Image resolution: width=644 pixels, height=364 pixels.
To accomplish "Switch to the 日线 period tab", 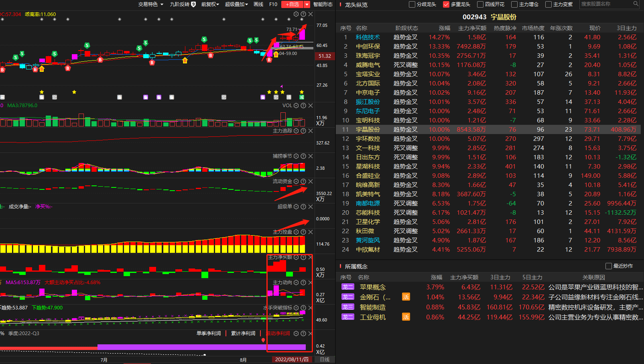I will (x=325, y=359).
